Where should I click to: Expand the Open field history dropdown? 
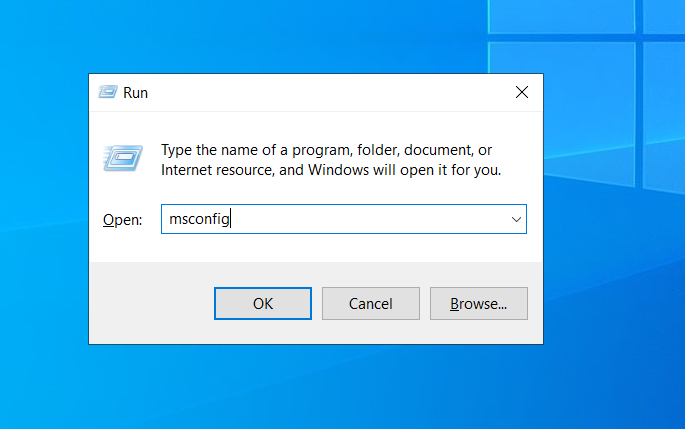516,219
